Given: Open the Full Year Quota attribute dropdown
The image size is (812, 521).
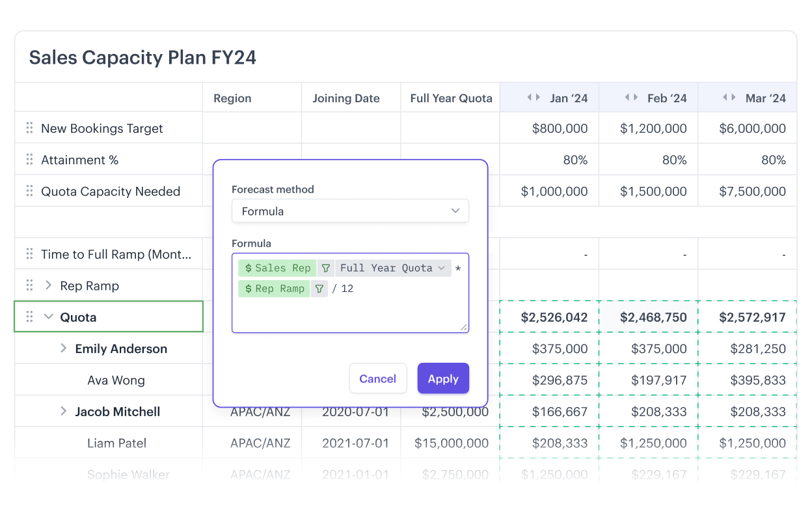Looking at the screenshot, I should (441, 268).
